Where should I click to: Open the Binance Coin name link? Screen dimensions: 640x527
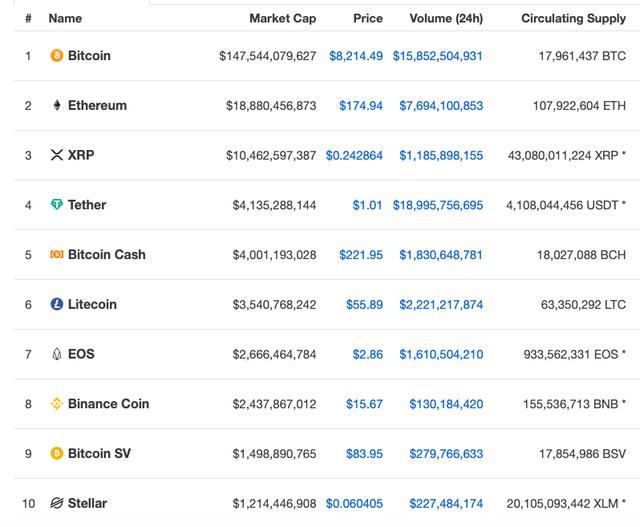[108, 404]
